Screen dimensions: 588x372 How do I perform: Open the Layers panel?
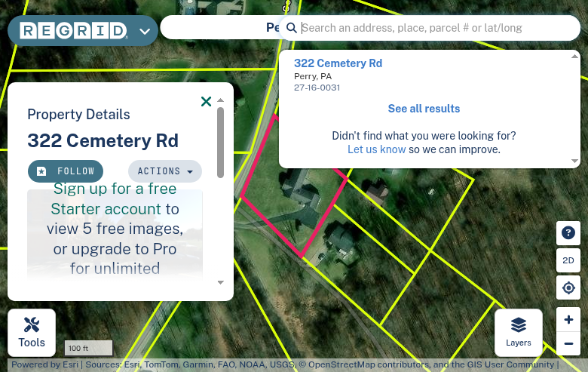pos(518,333)
